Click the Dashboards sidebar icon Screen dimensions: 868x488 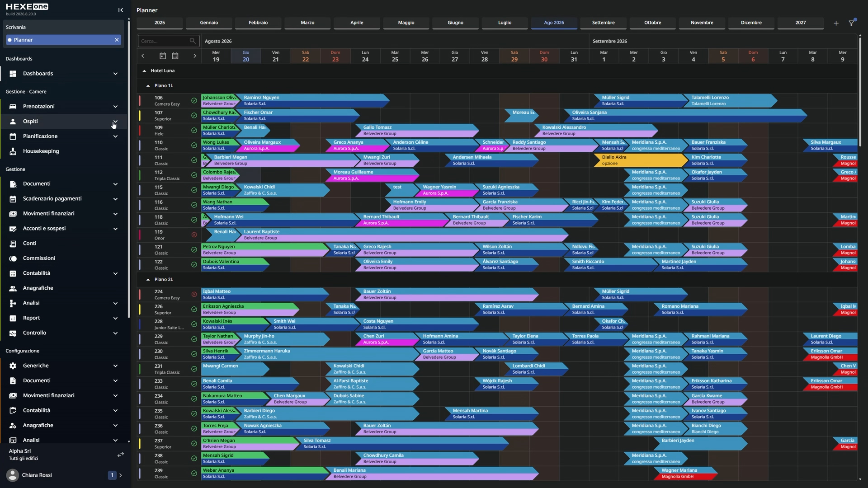pos(13,74)
